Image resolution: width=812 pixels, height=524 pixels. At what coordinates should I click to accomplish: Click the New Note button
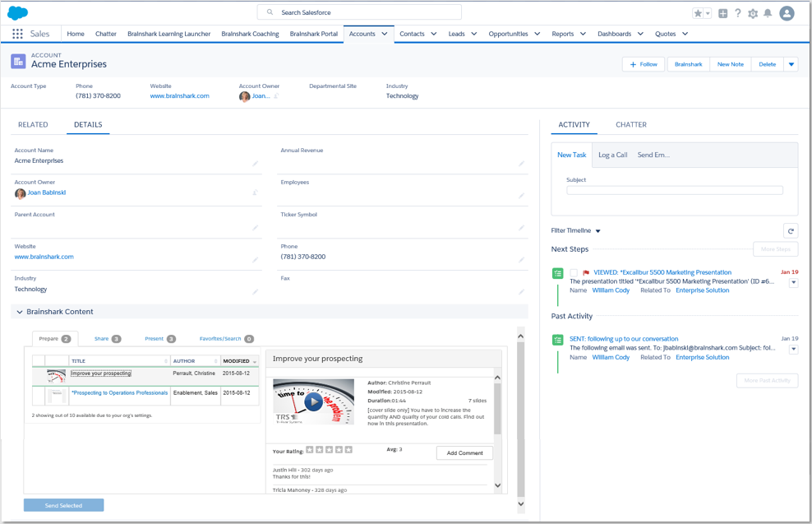coord(730,64)
